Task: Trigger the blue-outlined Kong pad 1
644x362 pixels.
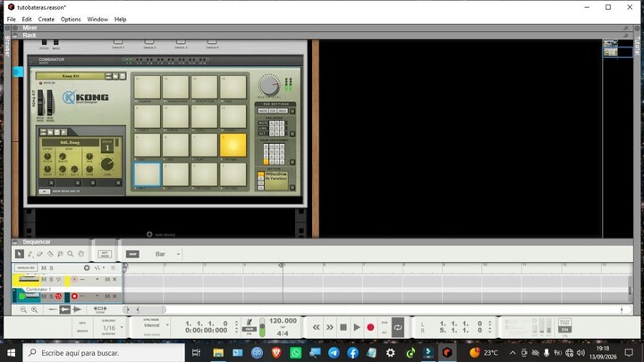Action: click(148, 174)
